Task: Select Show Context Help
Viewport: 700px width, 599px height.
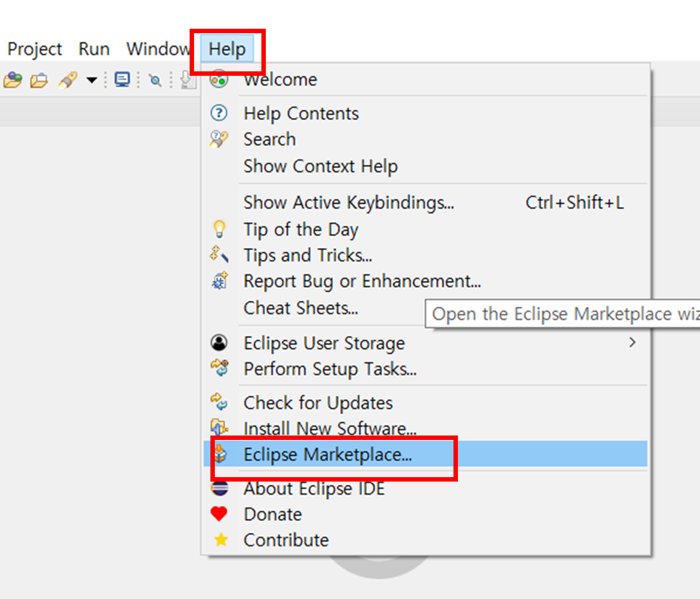Action: point(425,166)
